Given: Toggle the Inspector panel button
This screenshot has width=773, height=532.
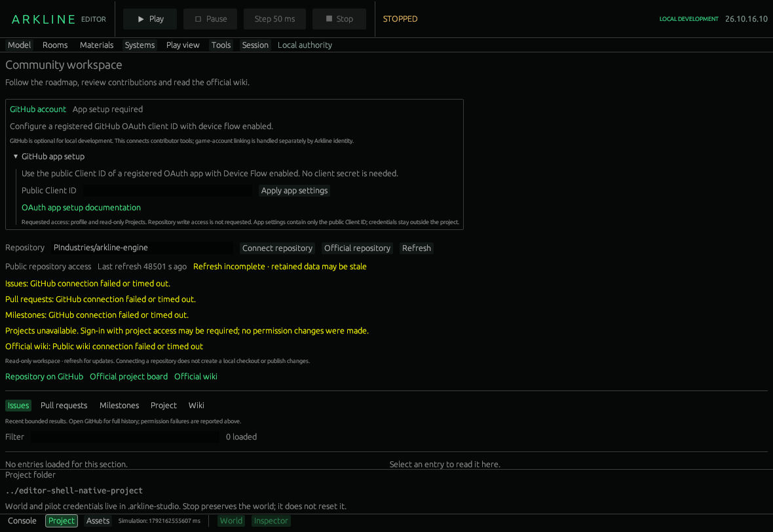Looking at the screenshot, I should [271, 521].
